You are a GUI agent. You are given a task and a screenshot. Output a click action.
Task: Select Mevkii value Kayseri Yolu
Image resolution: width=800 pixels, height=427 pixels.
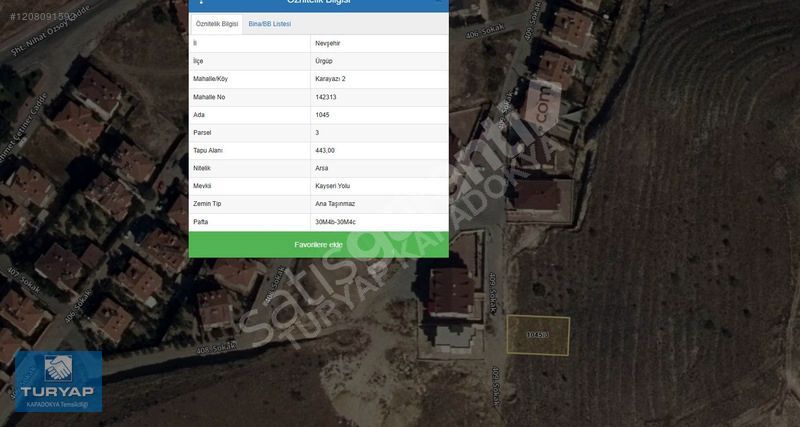click(x=333, y=186)
